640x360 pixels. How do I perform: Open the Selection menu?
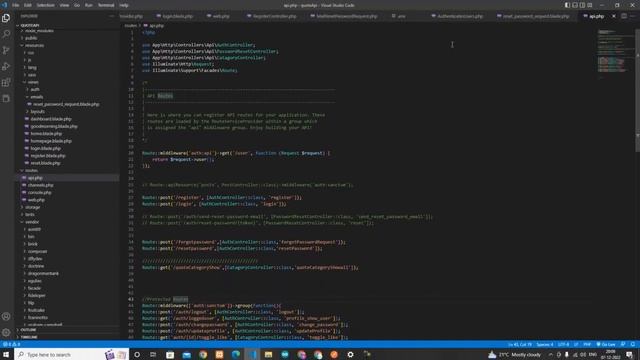pyautogui.click(x=46, y=5)
